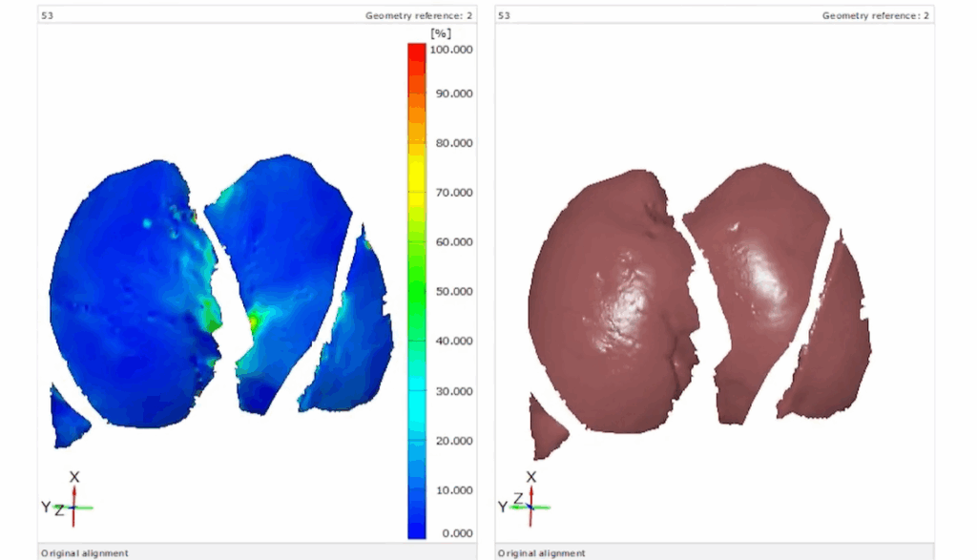Click "Original alignment" label in the right view
The image size is (977, 560).
tap(542, 552)
